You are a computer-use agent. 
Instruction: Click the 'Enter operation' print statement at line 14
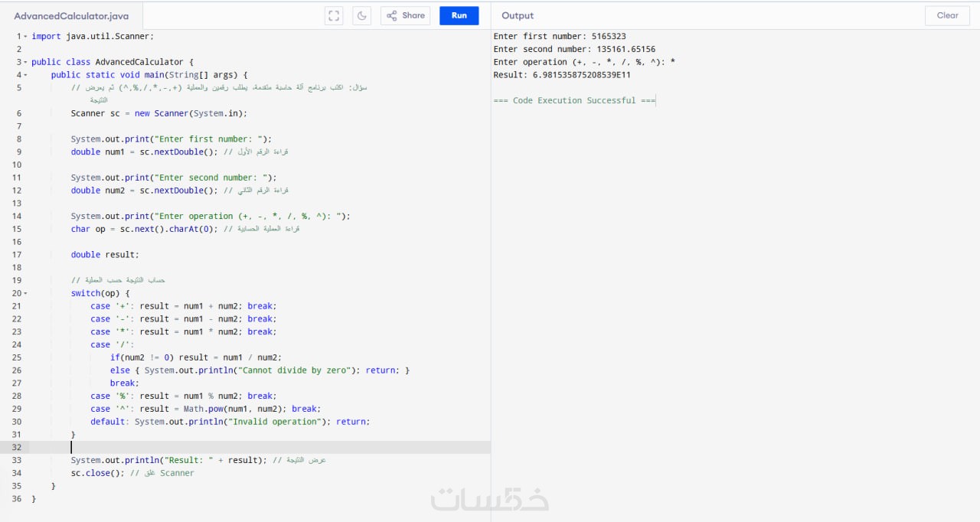(211, 216)
